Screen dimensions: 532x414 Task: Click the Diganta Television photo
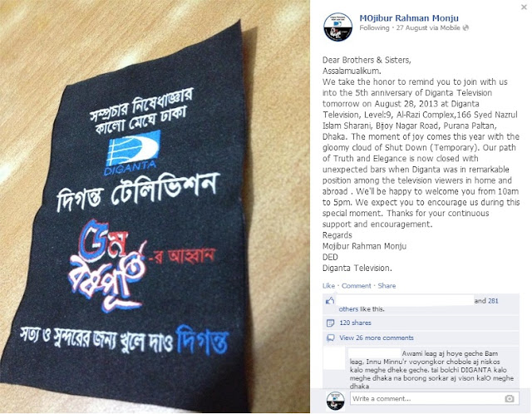[x=155, y=207]
